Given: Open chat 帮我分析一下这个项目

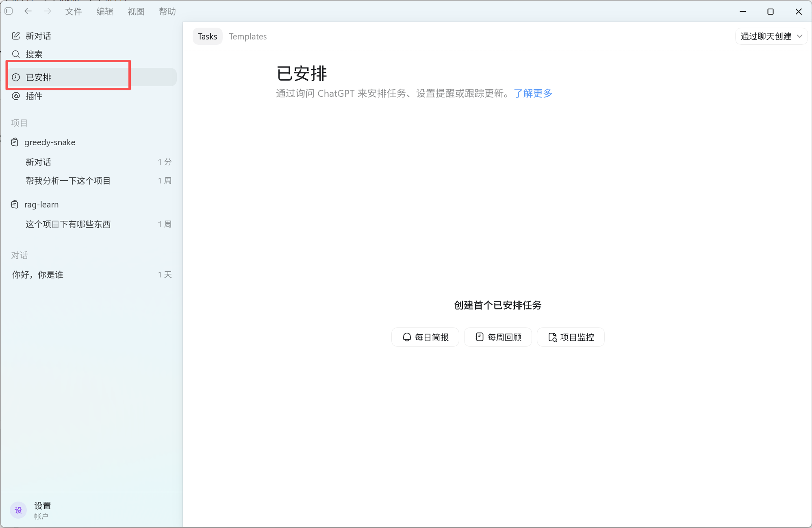Looking at the screenshot, I should pos(92,181).
